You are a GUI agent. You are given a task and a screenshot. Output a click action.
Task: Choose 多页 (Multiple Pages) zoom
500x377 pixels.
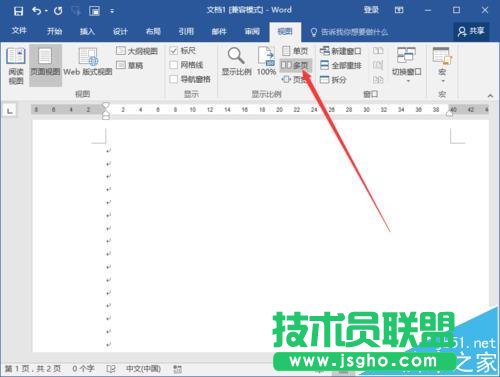[x=295, y=65]
